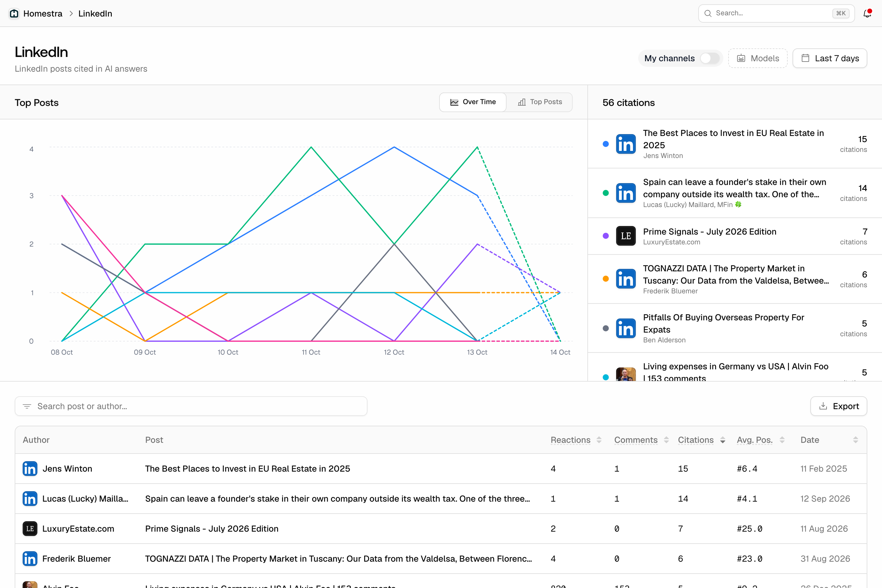Viewport: 882px width, 588px height.
Task: Click green legend dot for Lucas Maillard post
Action: click(x=606, y=193)
